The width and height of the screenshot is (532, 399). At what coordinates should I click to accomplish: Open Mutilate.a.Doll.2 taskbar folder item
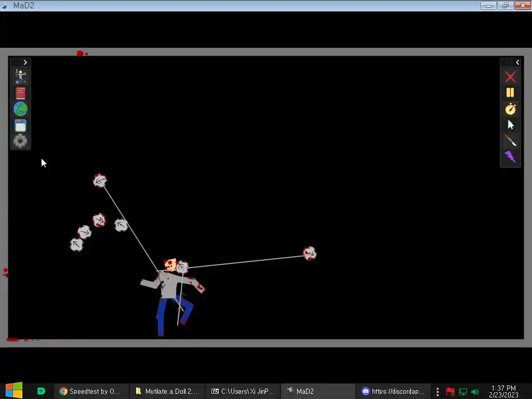click(168, 391)
